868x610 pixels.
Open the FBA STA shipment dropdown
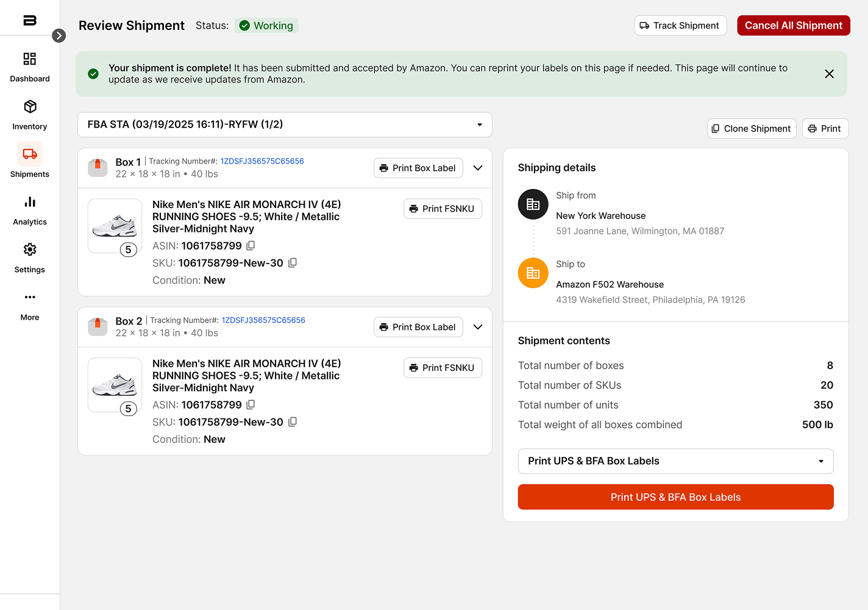pyautogui.click(x=285, y=124)
